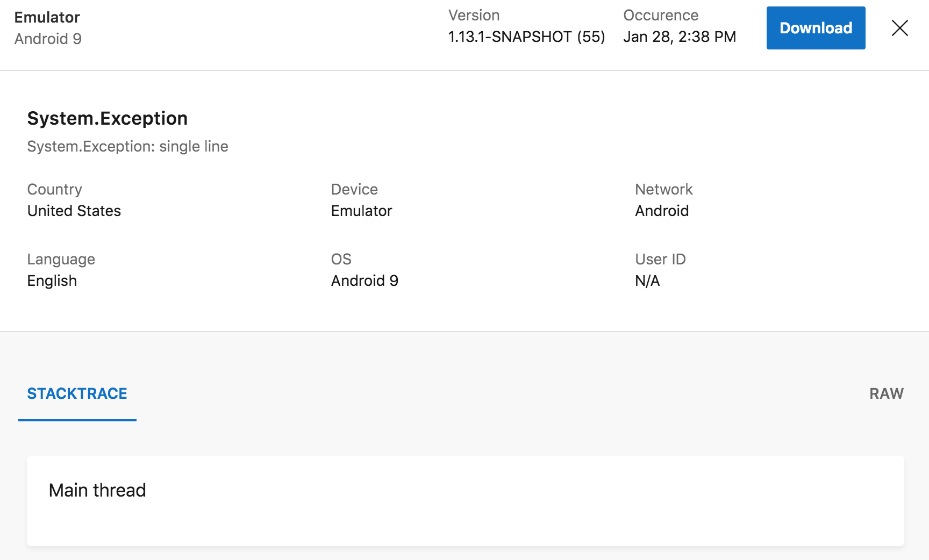Click the Language value English
This screenshot has height=560, width=929.
(x=52, y=281)
